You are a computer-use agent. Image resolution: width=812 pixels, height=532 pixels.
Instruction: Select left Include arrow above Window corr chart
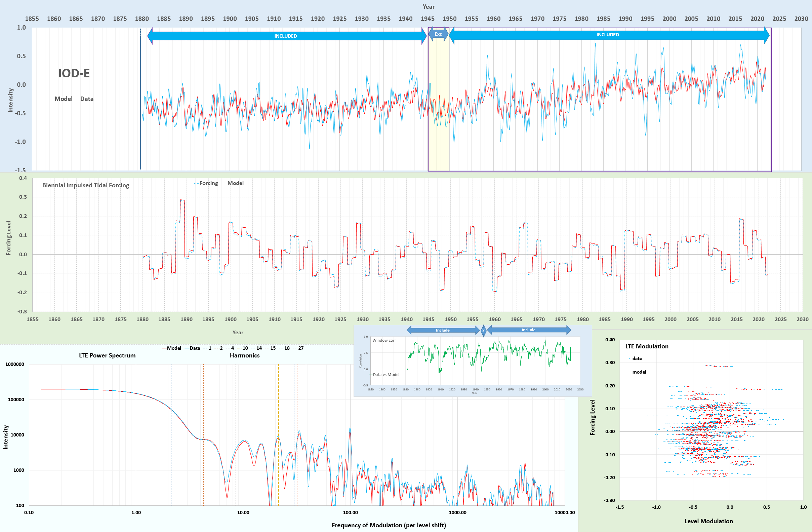click(443, 330)
